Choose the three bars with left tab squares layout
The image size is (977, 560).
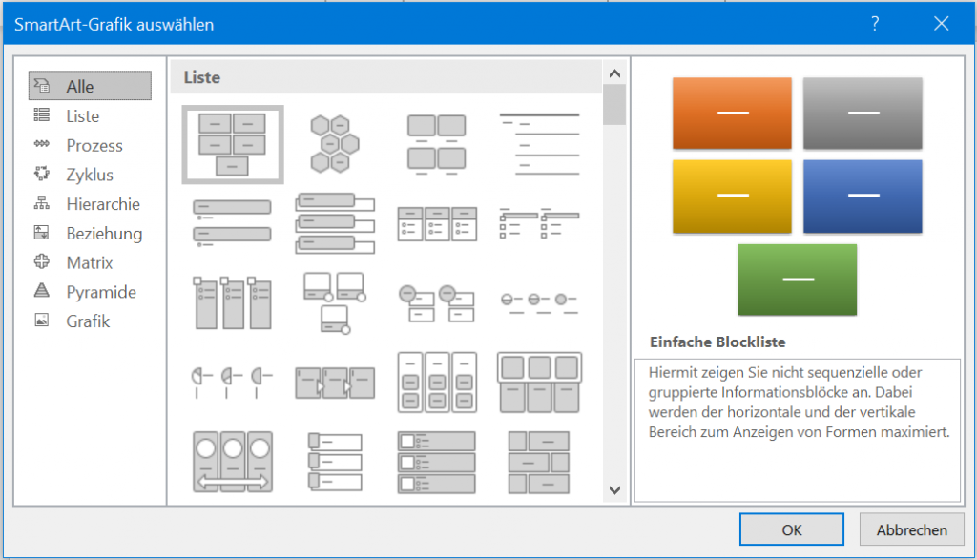pyautogui.click(x=335, y=462)
